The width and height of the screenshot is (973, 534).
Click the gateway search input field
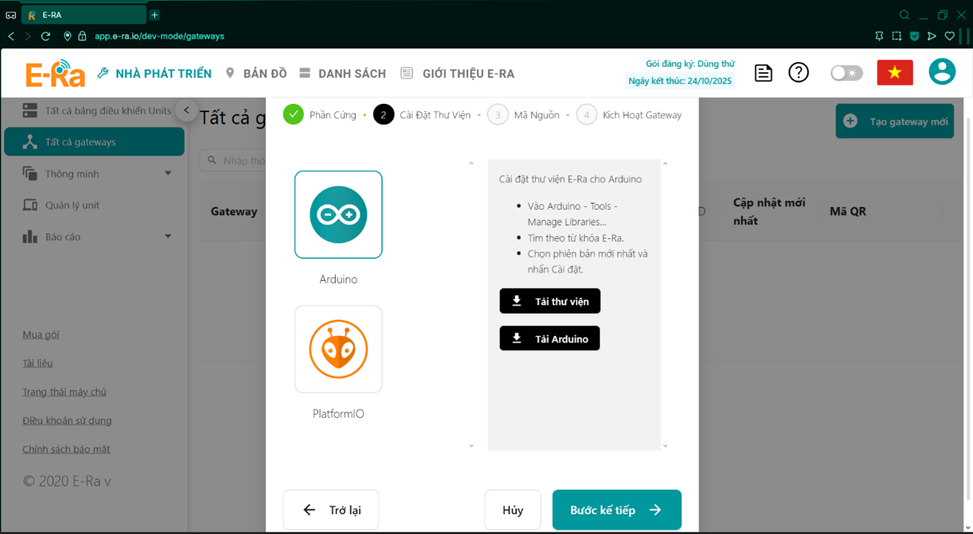[233, 161]
